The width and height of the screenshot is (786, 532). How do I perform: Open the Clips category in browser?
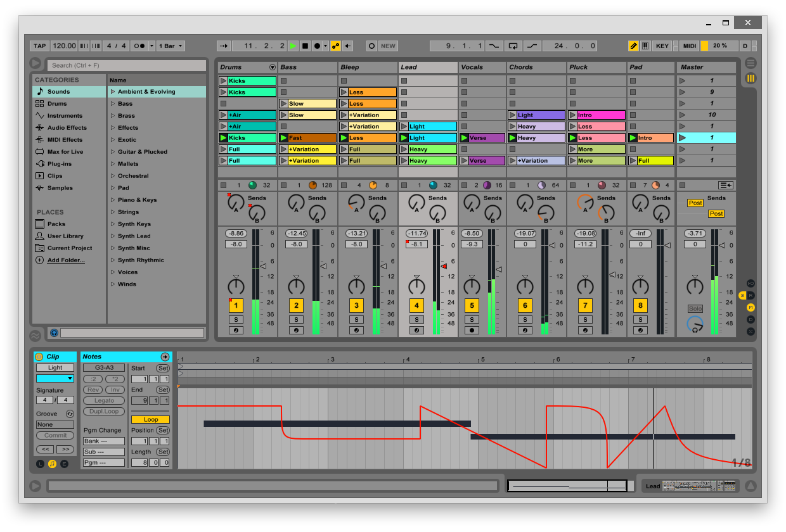55,176
